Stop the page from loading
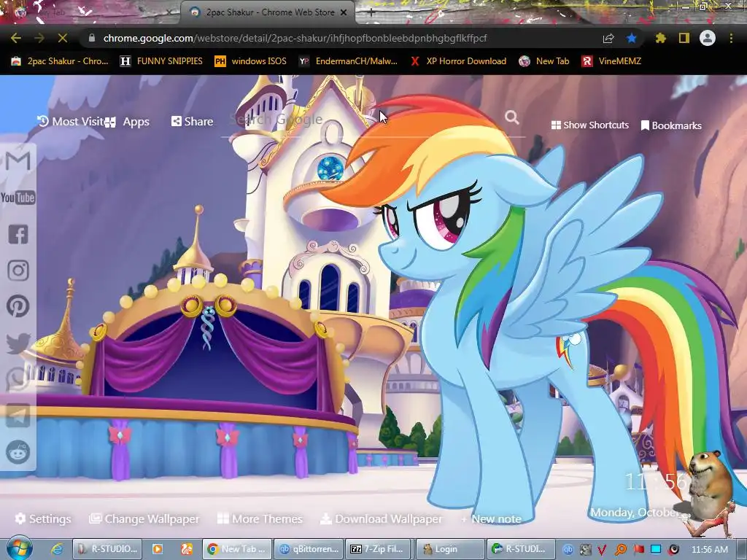This screenshot has height=560, width=747. pos(63,38)
